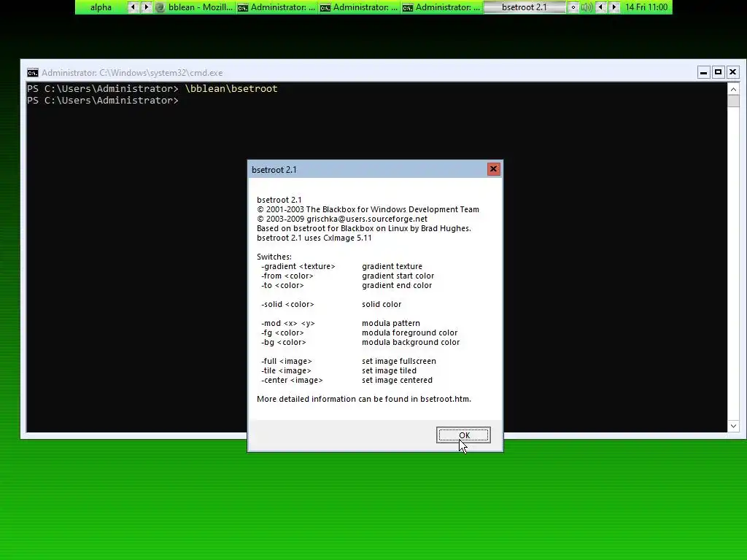This screenshot has width=747, height=560.
Task: Click the '-mod <x> <y>' switch text
Action: (288, 323)
